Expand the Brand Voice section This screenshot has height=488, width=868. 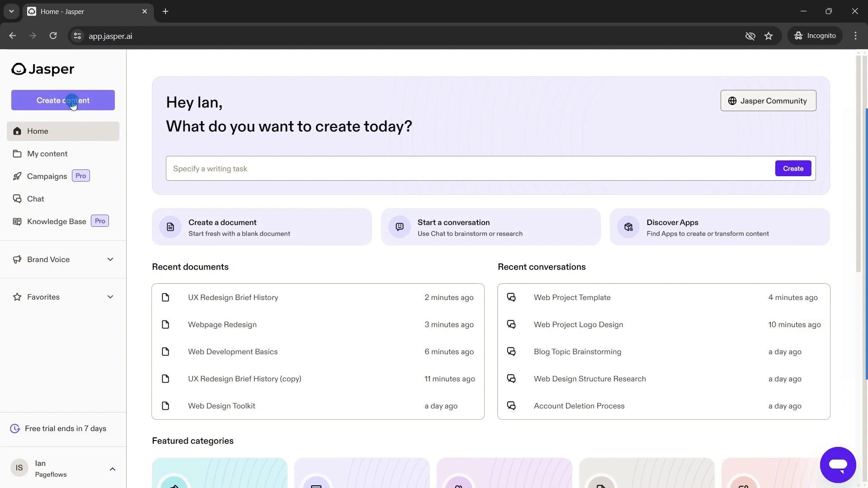(x=110, y=259)
